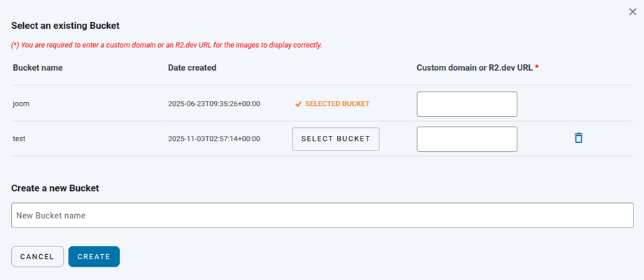The height and width of the screenshot is (280, 644).
Task: Delete the test bucket with trash icon
Action: click(578, 138)
